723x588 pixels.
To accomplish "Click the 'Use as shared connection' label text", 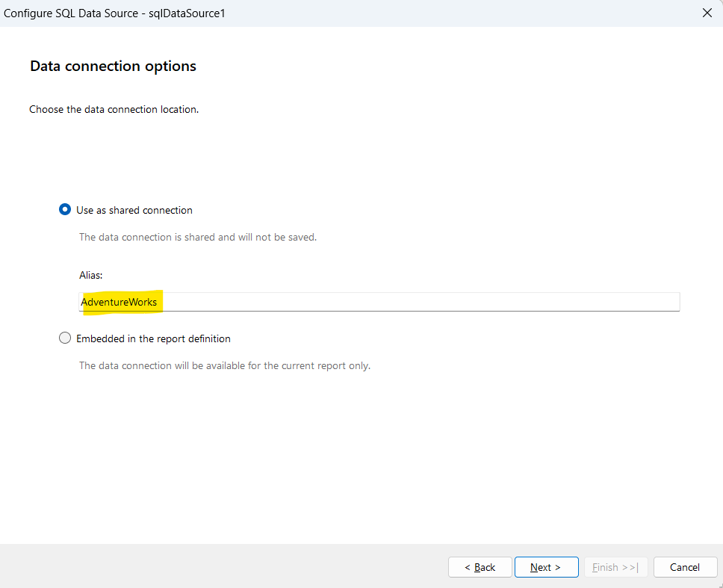I will (x=134, y=210).
